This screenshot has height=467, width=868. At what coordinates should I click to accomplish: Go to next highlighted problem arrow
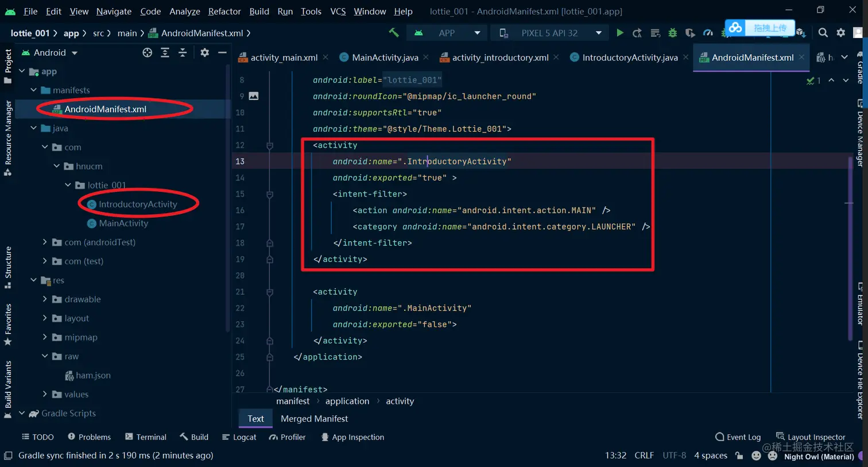[846, 80]
